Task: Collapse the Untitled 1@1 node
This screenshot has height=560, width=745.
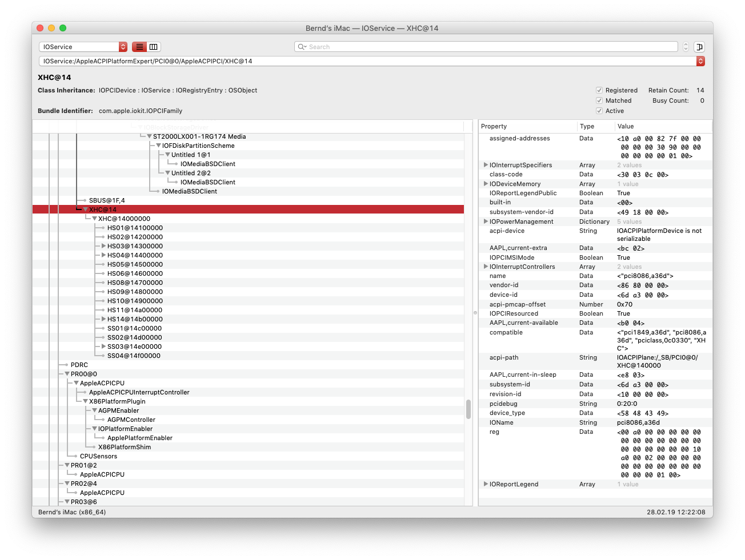Action: coord(167,155)
